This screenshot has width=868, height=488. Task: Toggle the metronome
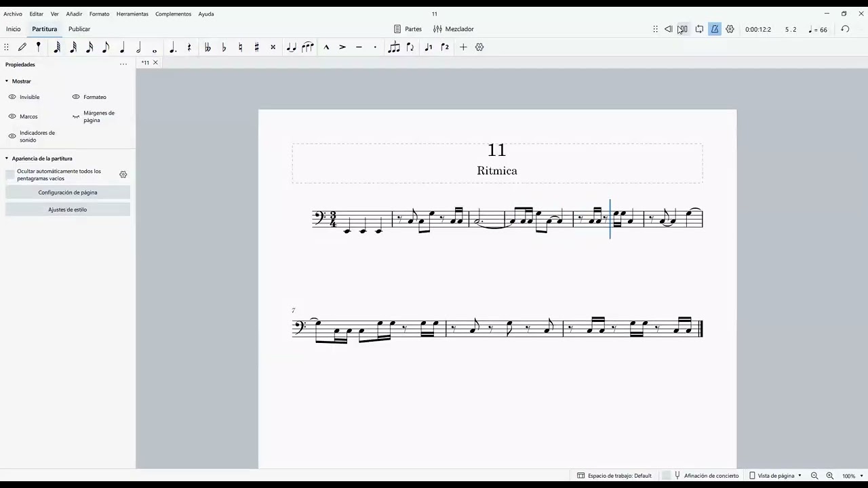(715, 29)
